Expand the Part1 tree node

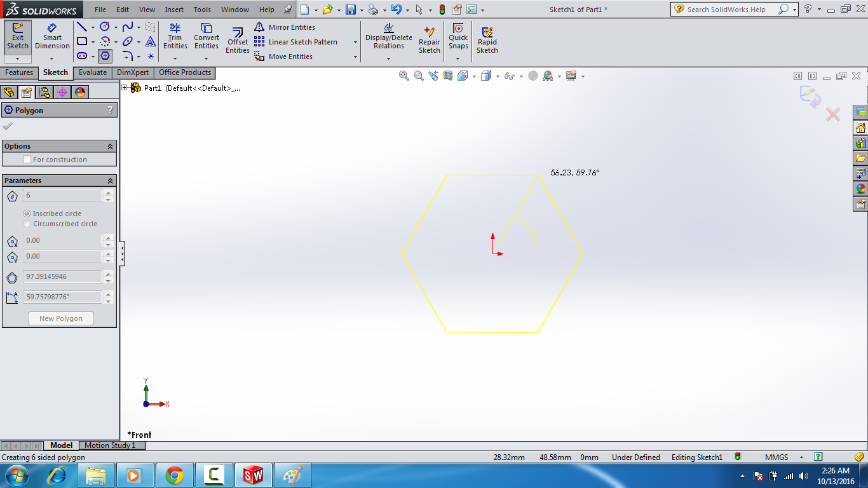tap(125, 88)
